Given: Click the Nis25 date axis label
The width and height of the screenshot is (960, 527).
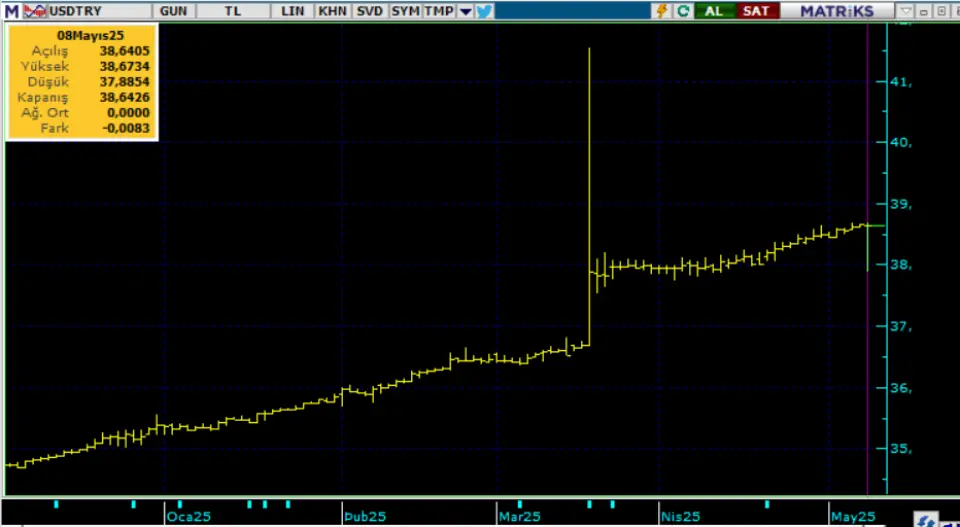Looking at the screenshot, I should point(680,517).
